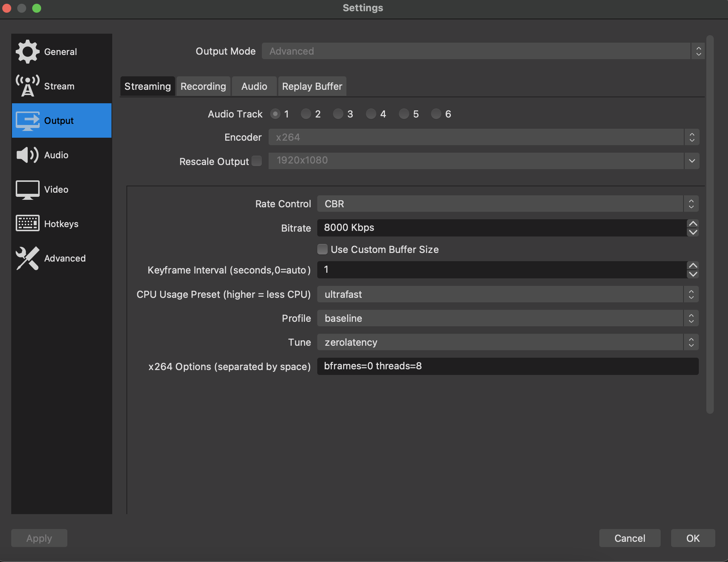Switch to the Recording tab

(x=203, y=86)
